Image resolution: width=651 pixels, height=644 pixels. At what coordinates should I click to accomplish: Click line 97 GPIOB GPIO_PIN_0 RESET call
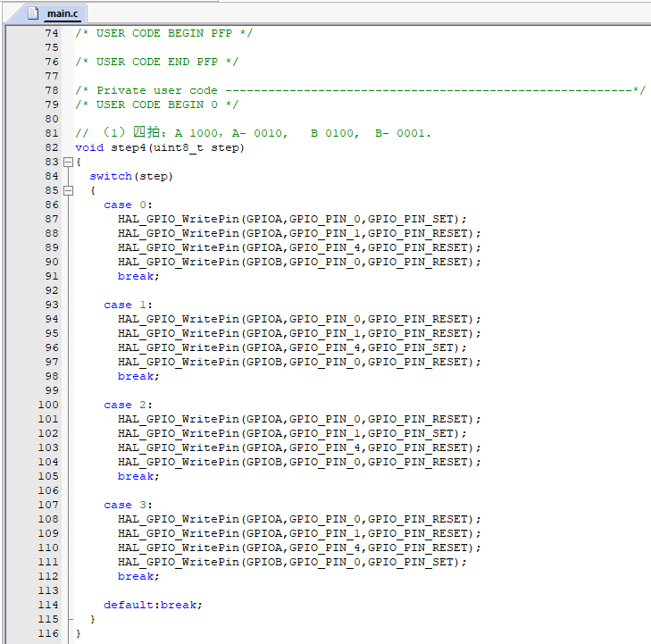299,362
